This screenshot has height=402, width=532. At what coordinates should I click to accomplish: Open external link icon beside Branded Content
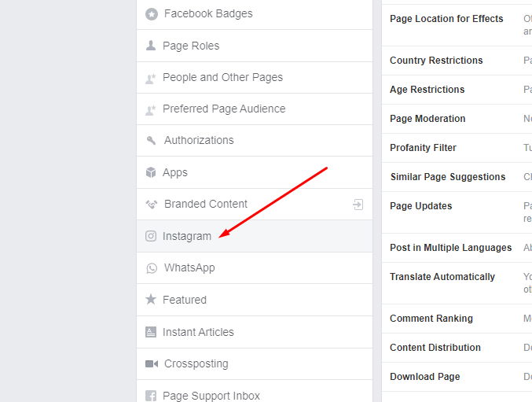click(358, 205)
